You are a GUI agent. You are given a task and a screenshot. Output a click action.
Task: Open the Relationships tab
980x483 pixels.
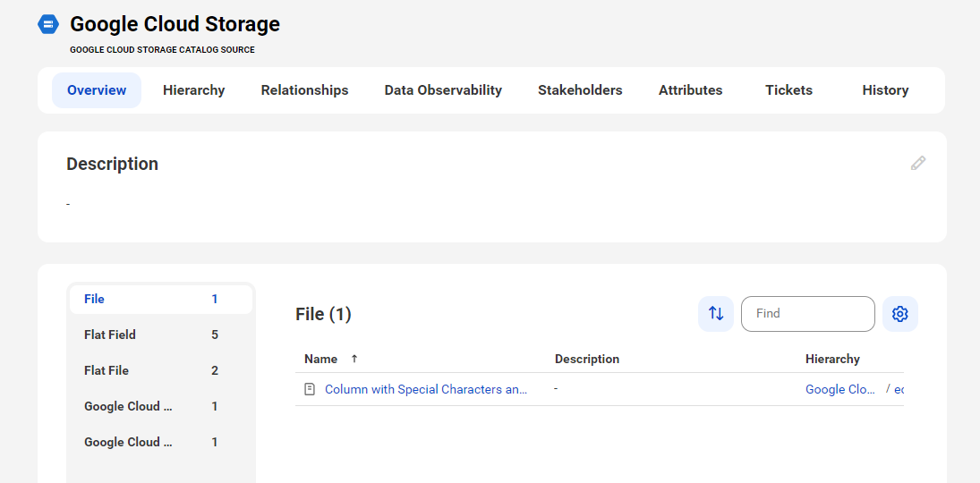pos(304,90)
